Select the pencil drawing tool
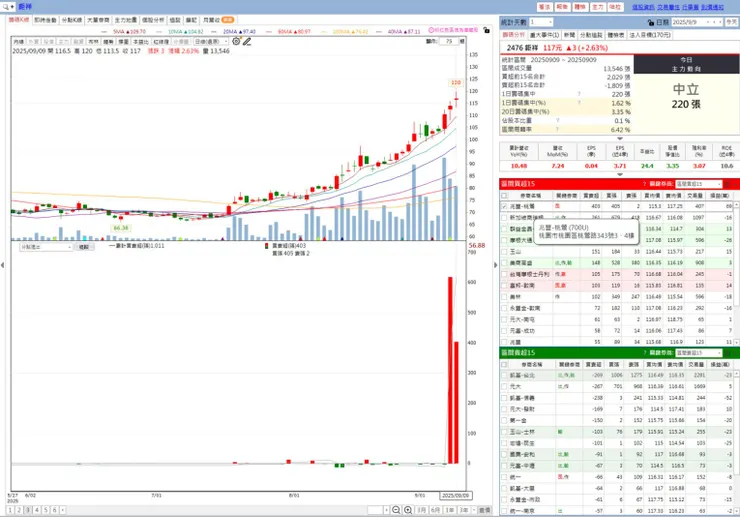740x517 pixels. 247,42
